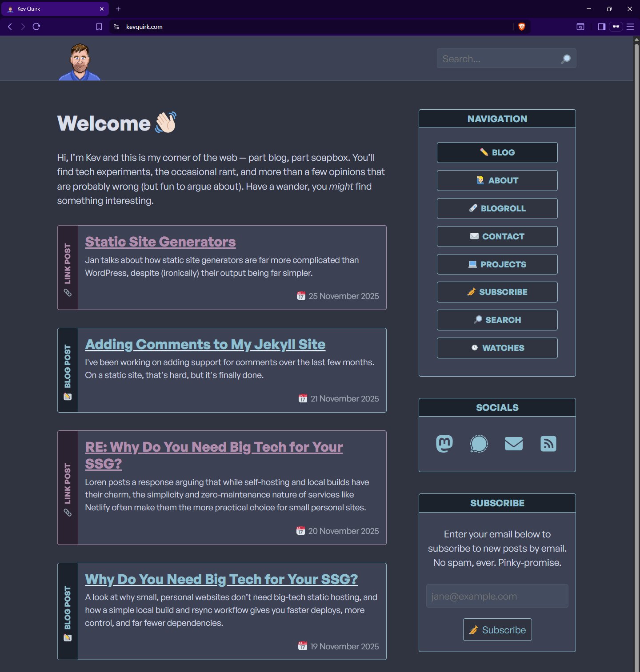Click the Welcome heading text
This screenshot has width=640, height=672.
(x=104, y=123)
